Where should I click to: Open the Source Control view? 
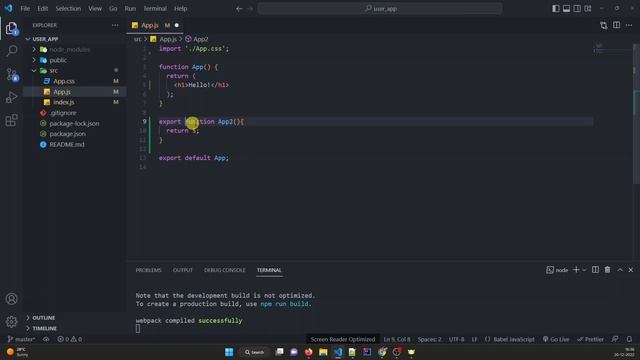point(11,74)
